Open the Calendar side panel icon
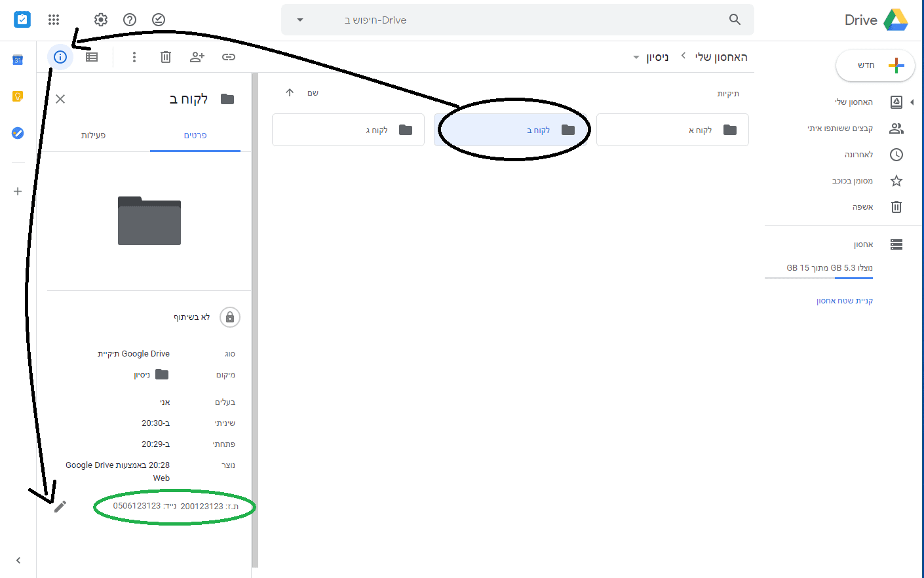This screenshot has height=578, width=924. (x=18, y=60)
